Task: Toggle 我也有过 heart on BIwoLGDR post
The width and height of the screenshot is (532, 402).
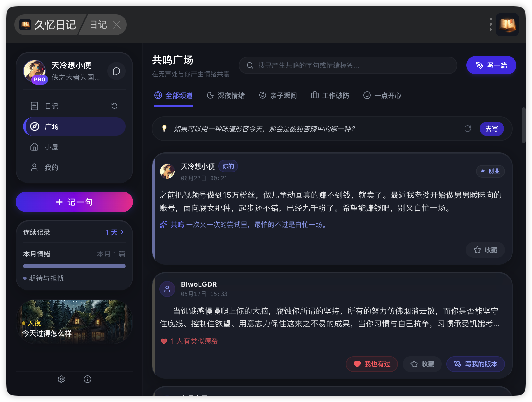Action: pyautogui.click(x=372, y=364)
